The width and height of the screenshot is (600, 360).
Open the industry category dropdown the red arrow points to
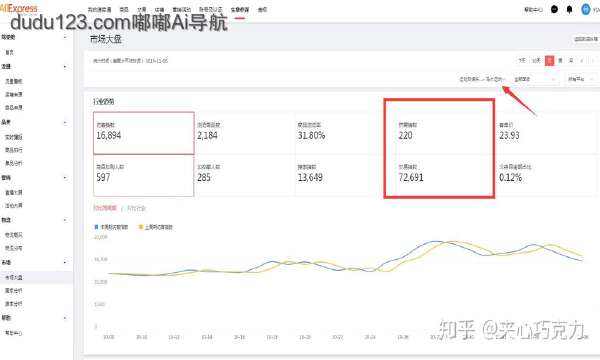click(483, 79)
